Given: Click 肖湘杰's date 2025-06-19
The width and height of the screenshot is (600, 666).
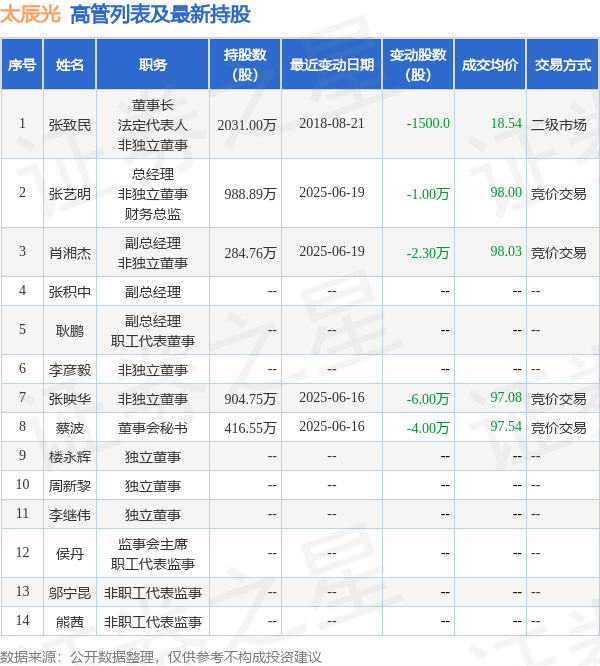Looking at the screenshot, I should point(332,251).
